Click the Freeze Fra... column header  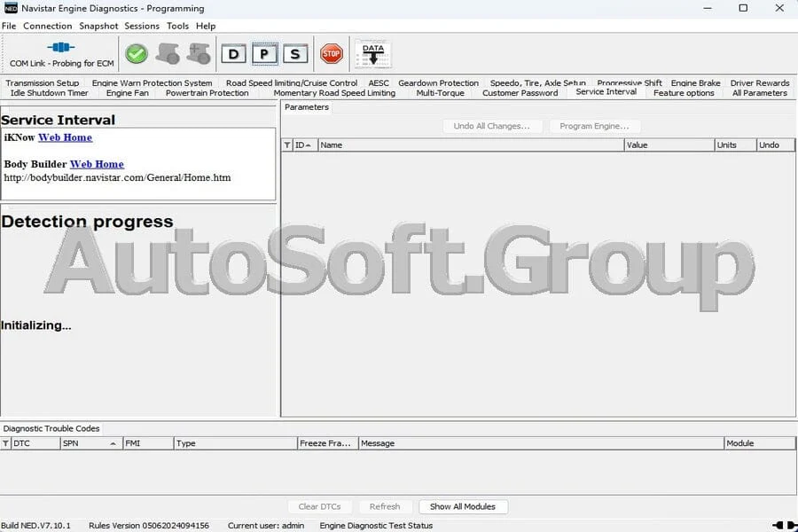(327, 443)
